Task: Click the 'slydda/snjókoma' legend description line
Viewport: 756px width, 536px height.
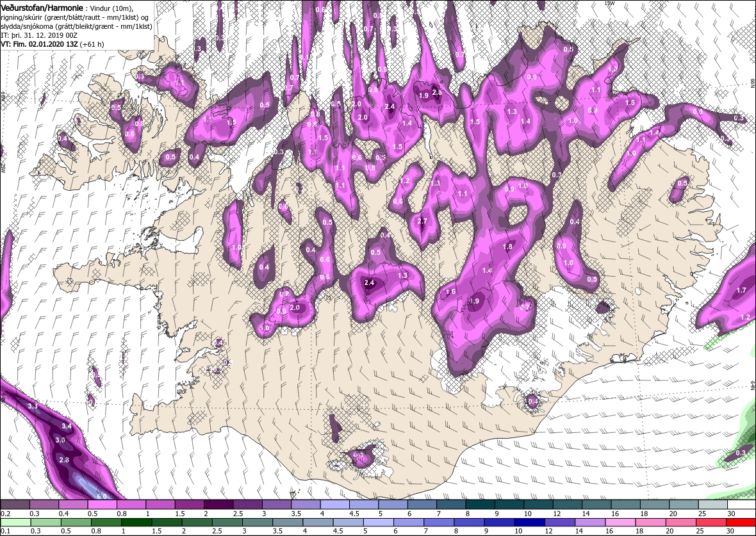Action: pos(77,26)
